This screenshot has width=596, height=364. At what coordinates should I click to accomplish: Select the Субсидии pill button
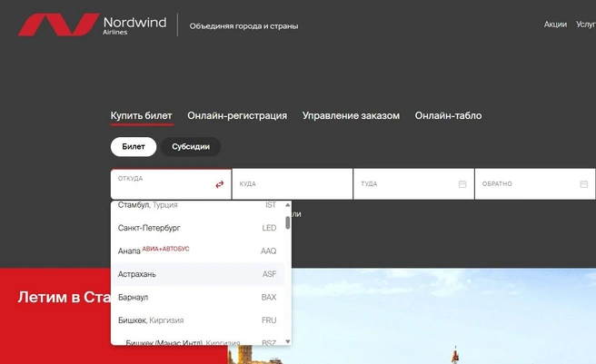(191, 147)
